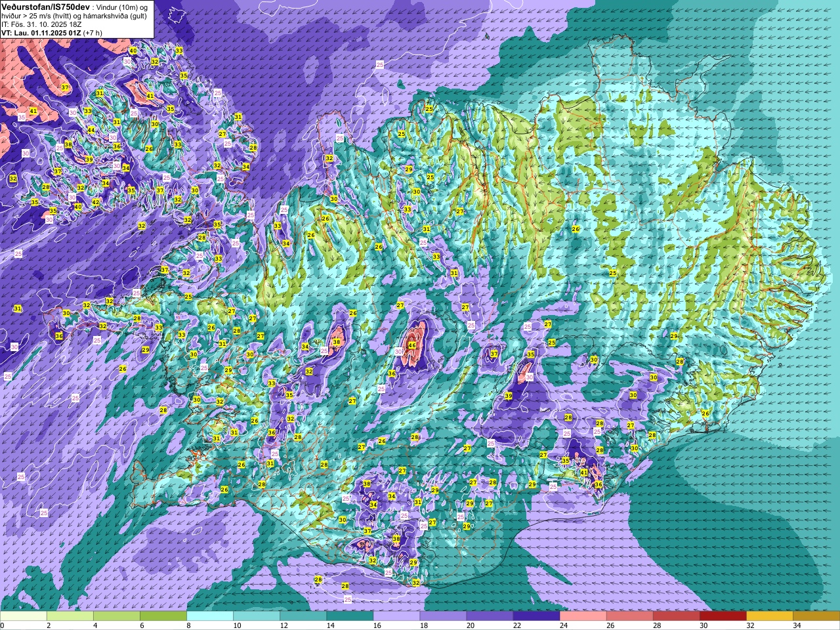The image size is (840, 630).
Task: Click the yellow 32–34 m/s legend swatch
Action: (x=769, y=616)
